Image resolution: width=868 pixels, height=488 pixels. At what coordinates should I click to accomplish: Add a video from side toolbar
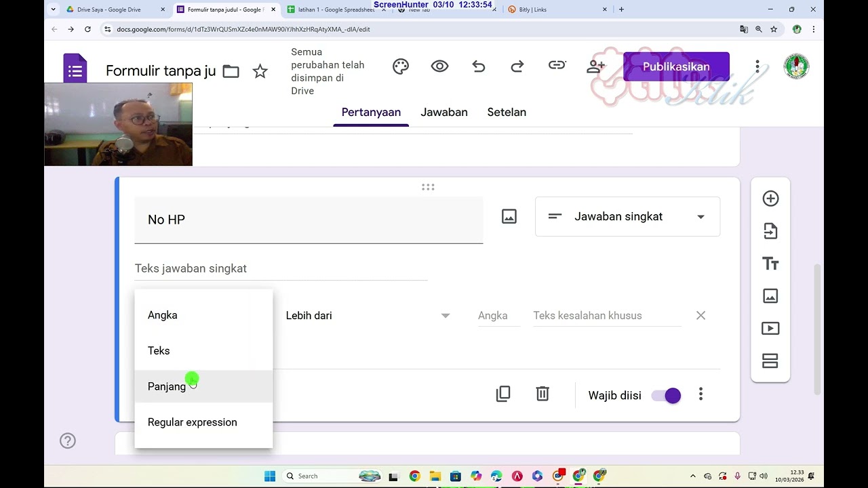click(770, 329)
